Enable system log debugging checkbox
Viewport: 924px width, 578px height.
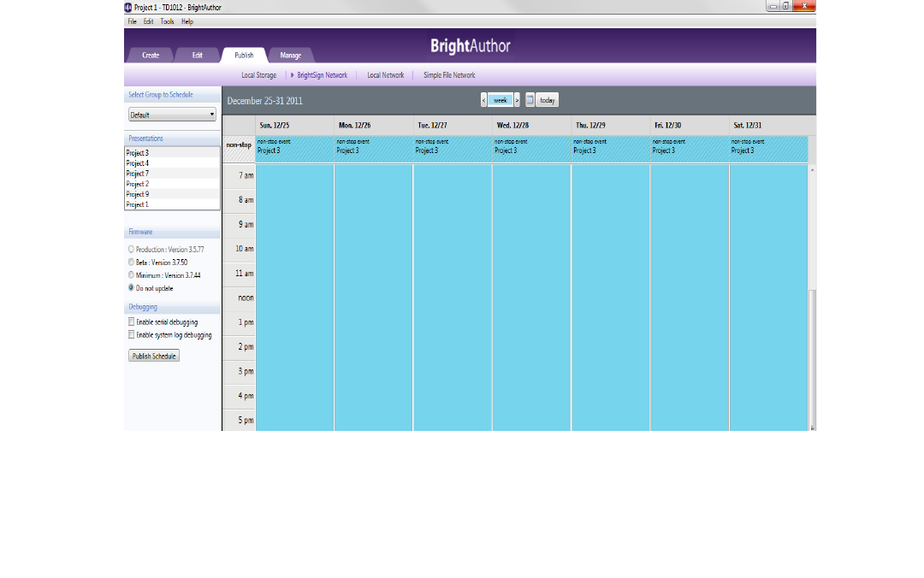click(132, 334)
